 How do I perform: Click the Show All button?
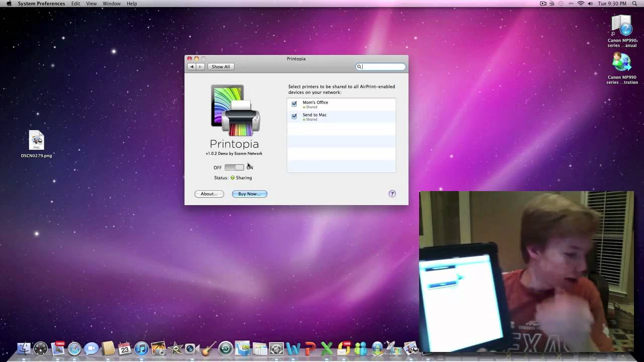pos(221,67)
